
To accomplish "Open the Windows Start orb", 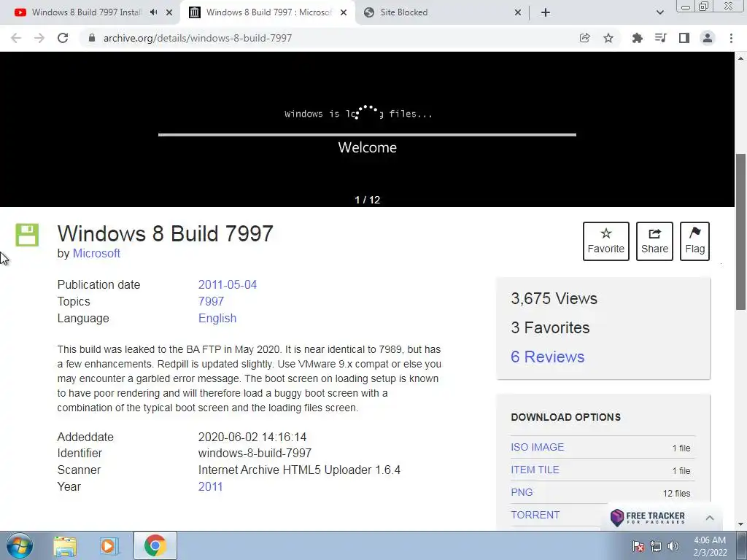I will tap(20, 545).
